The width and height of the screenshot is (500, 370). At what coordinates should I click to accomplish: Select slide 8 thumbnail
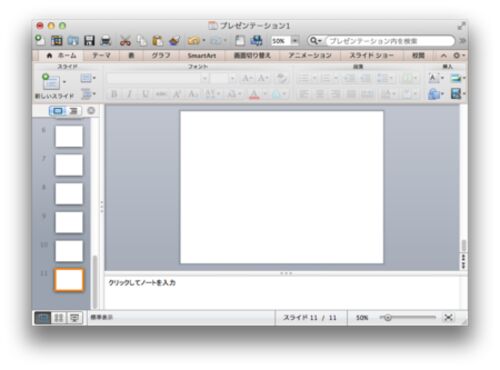(x=69, y=194)
